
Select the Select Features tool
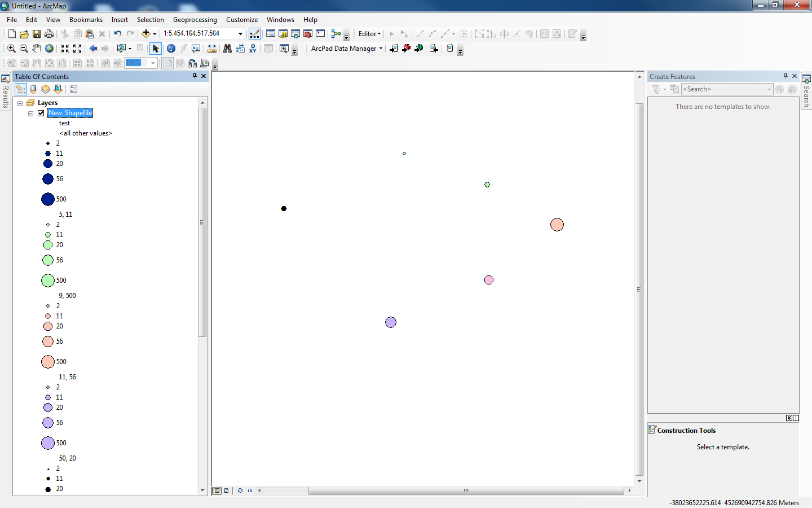click(x=121, y=49)
